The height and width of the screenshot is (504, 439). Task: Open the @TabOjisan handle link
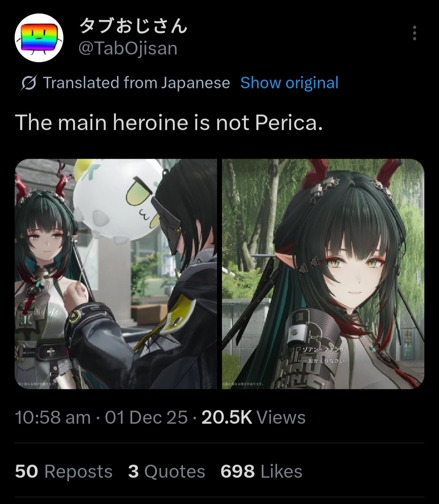click(128, 49)
